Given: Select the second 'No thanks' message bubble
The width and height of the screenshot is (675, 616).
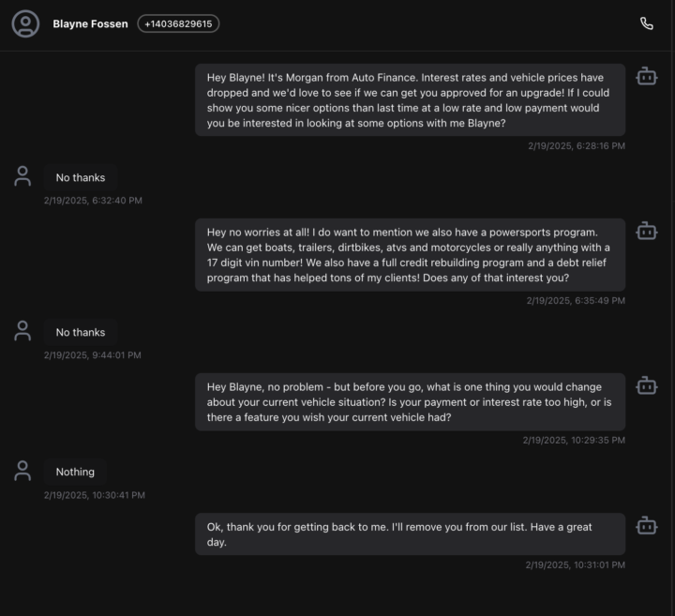Looking at the screenshot, I should coord(81,332).
